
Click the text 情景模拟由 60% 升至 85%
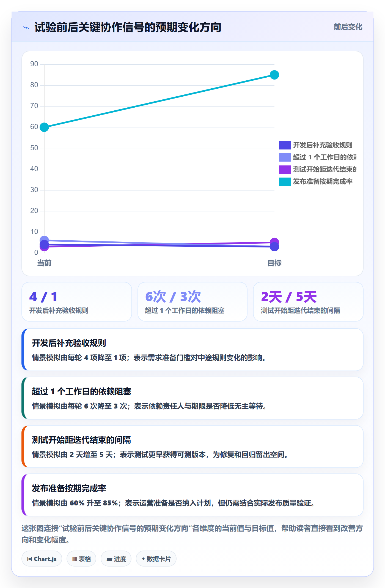click(75, 503)
